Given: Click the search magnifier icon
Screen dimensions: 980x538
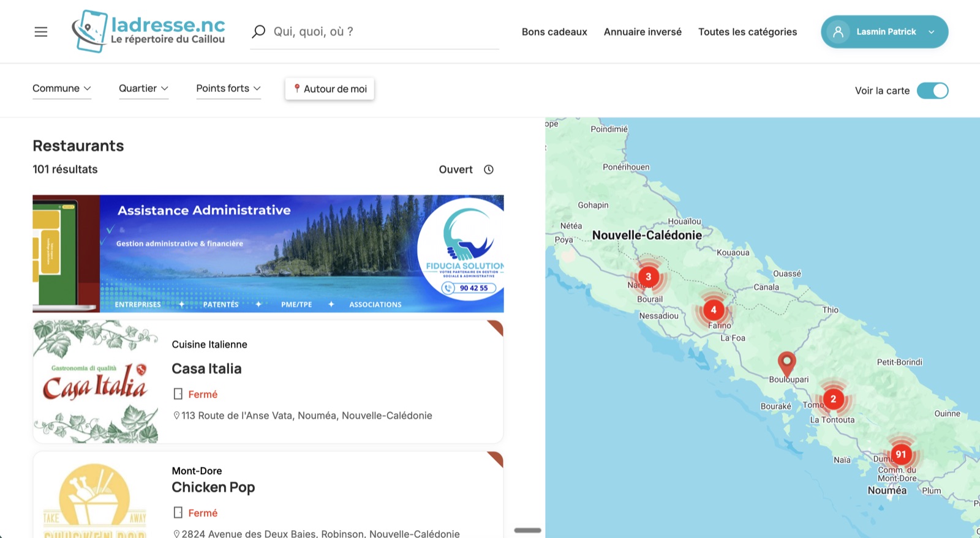Looking at the screenshot, I should (258, 31).
